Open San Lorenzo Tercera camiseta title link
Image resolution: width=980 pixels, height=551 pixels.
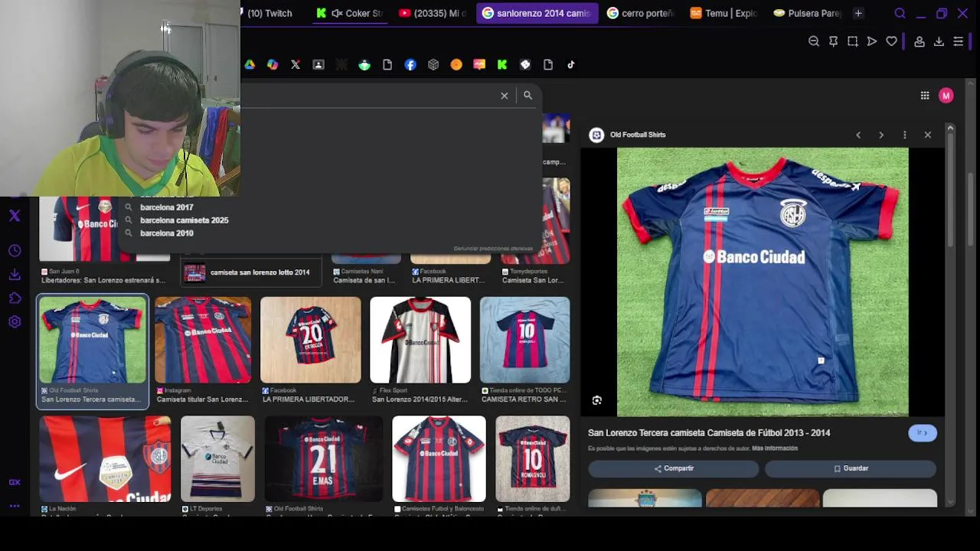709,433
